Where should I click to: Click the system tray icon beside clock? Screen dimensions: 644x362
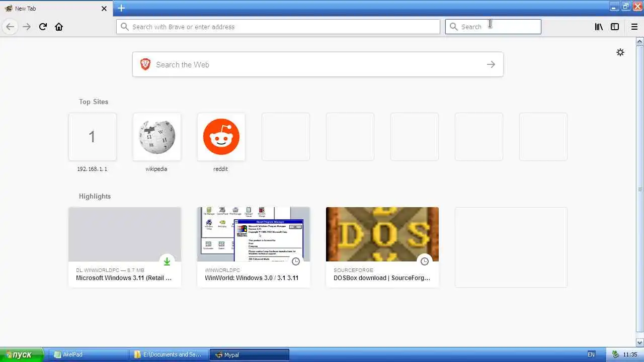(615, 354)
